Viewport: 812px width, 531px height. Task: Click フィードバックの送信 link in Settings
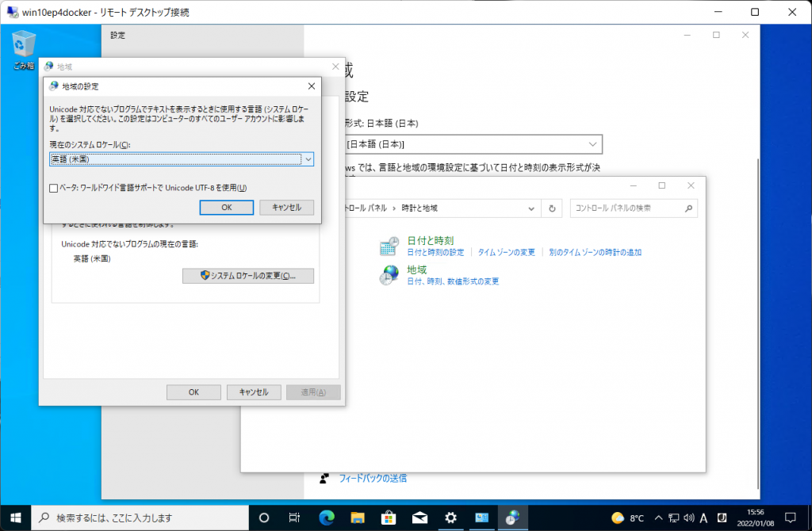click(373, 478)
